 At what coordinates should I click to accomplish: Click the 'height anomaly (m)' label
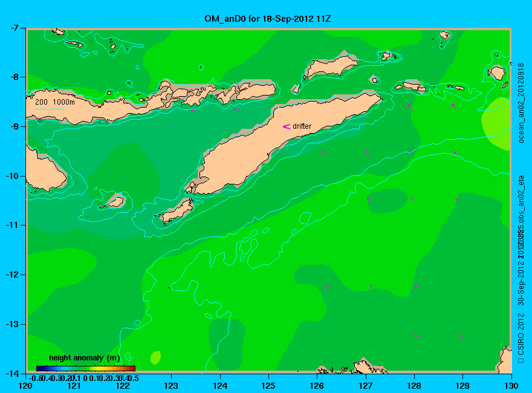click(85, 358)
